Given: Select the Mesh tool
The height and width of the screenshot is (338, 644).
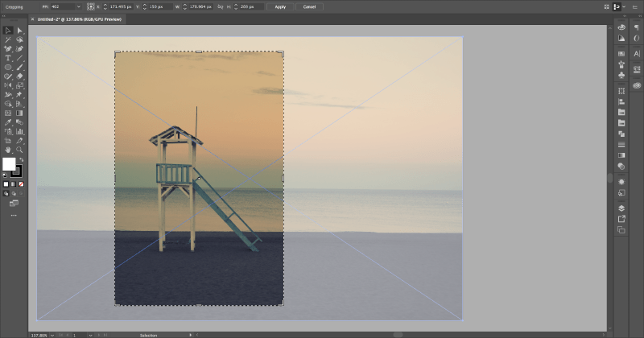Looking at the screenshot, I should pos(8,113).
